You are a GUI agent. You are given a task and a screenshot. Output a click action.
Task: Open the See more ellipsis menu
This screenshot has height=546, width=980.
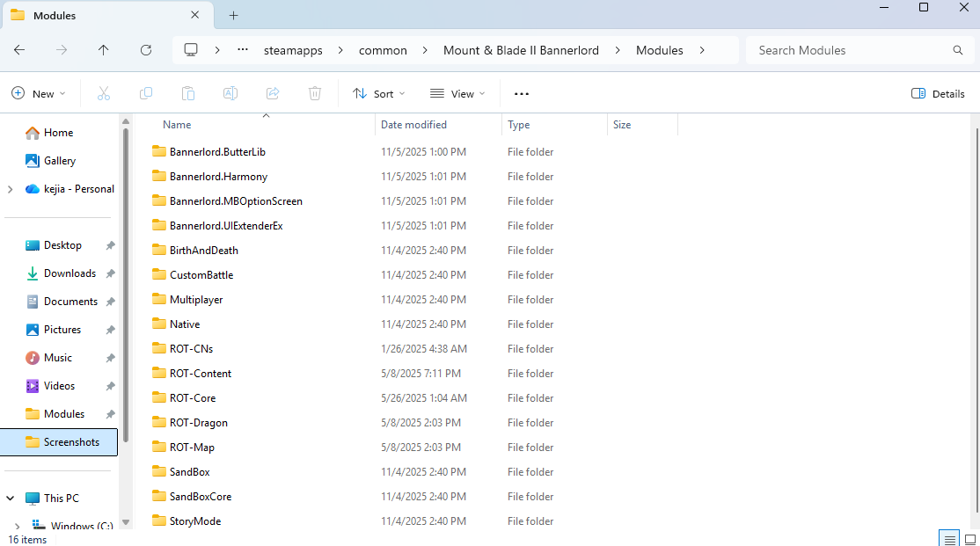tap(522, 93)
